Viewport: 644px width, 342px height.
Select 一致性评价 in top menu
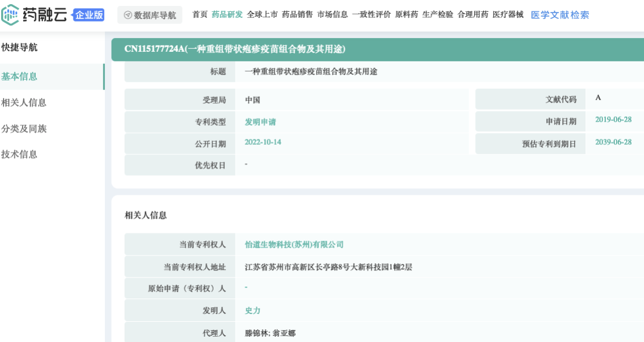371,15
